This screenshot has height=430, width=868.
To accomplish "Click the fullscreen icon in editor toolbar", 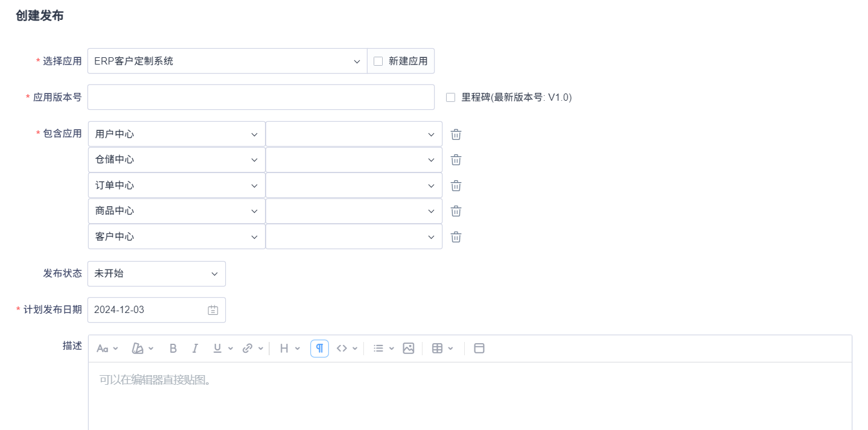I will click(479, 349).
